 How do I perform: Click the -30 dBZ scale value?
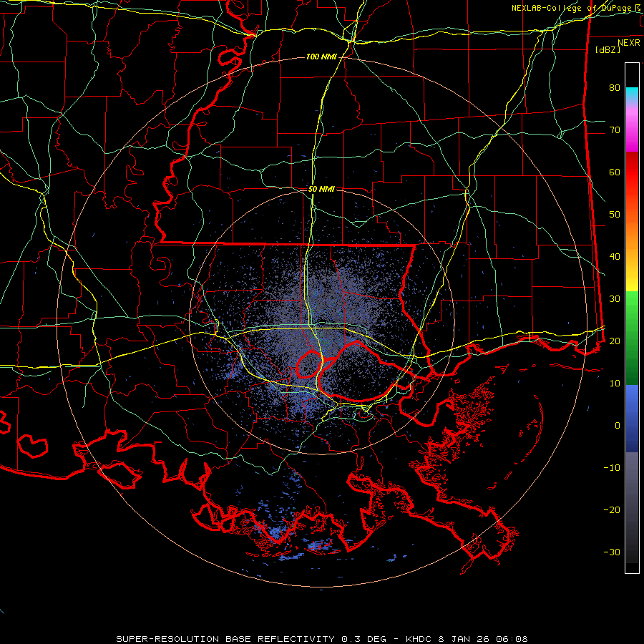[612, 552]
